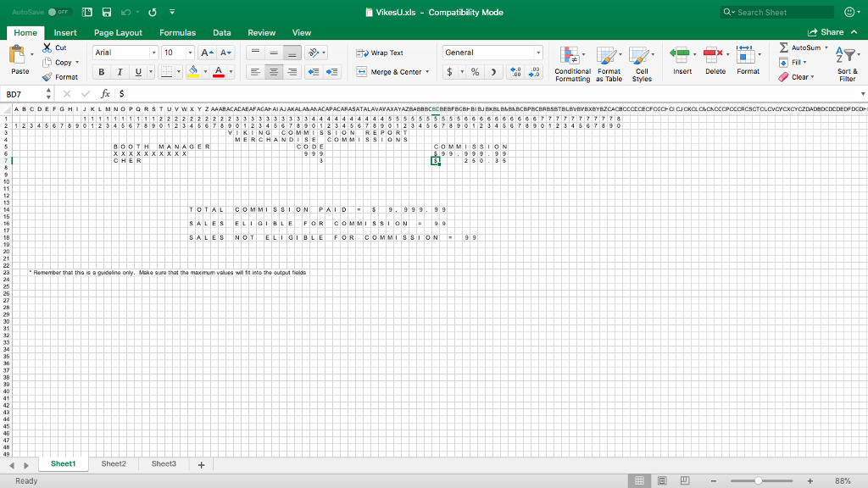Image resolution: width=868 pixels, height=488 pixels.
Task: Add a new sheet with plus button
Action: tap(202, 465)
